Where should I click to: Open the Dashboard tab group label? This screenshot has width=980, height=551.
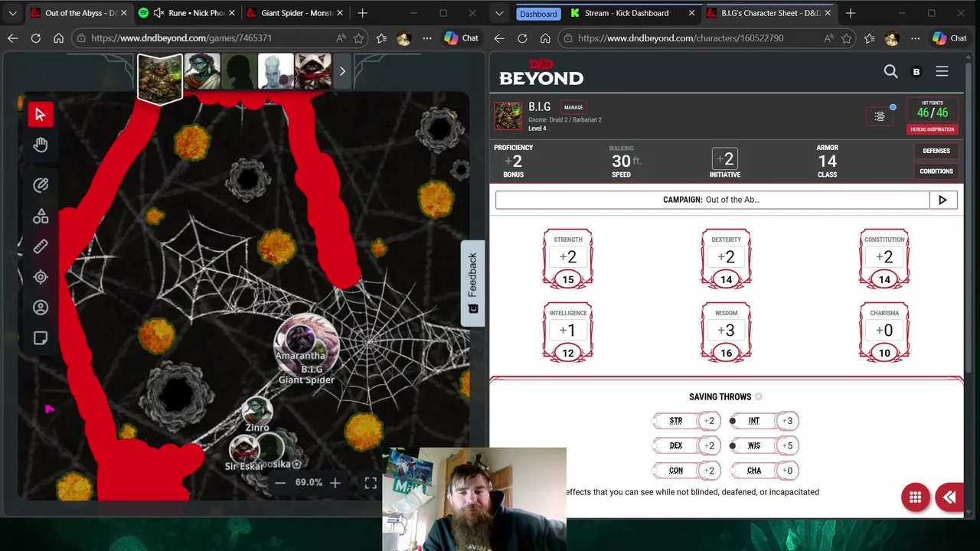538,14
